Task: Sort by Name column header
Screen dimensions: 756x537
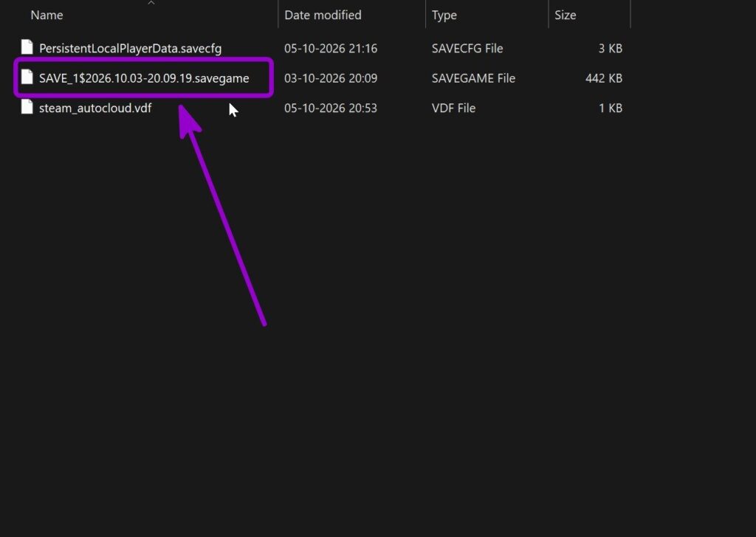Action: 47,15
